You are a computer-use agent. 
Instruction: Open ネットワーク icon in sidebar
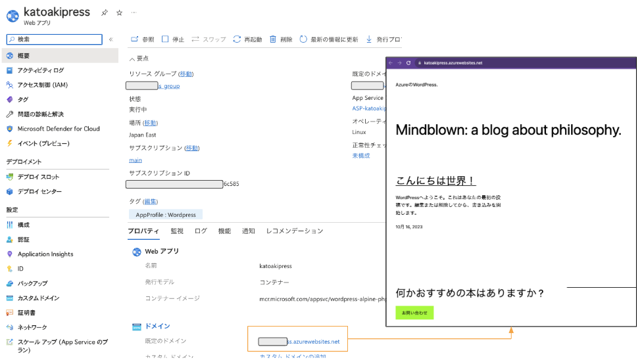[x=10, y=327]
